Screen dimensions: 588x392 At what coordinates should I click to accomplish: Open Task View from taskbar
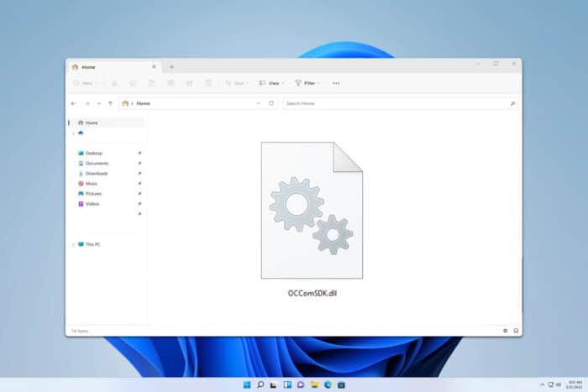(274, 385)
